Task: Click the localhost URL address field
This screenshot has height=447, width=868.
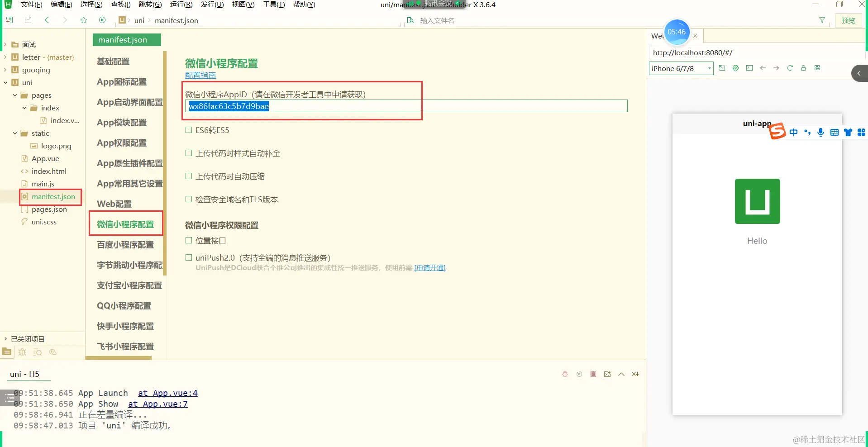Action: [x=757, y=52]
